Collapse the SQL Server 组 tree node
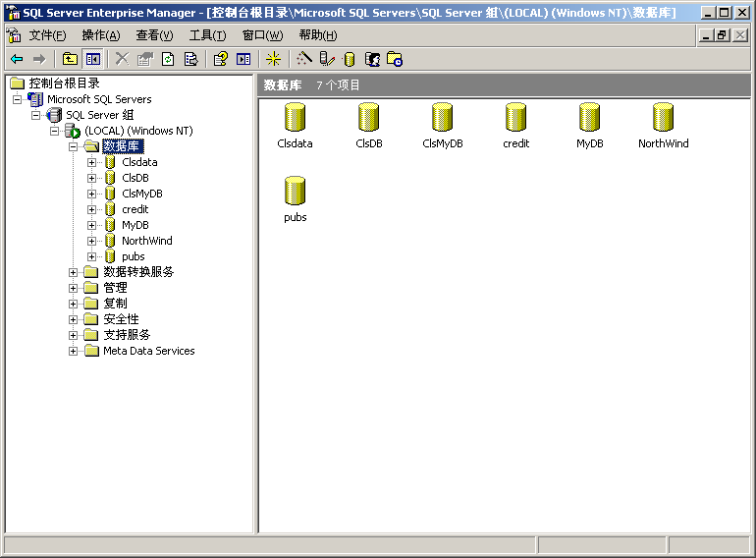This screenshot has height=558, width=756. pyautogui.click(x=36, y=115)
